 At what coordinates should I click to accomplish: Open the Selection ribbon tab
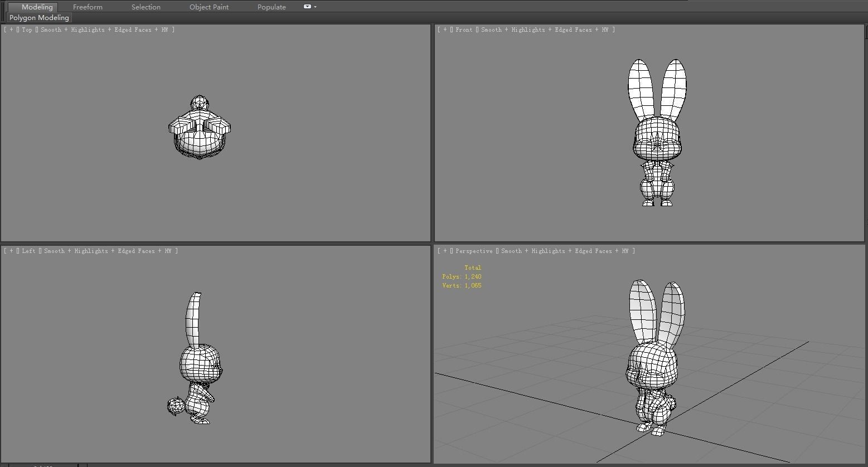[x=146, y=7]
